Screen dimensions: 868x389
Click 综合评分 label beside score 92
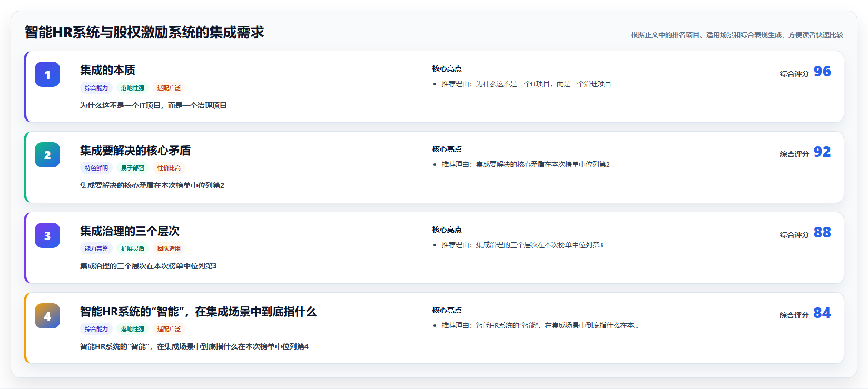tap(794, 154)
